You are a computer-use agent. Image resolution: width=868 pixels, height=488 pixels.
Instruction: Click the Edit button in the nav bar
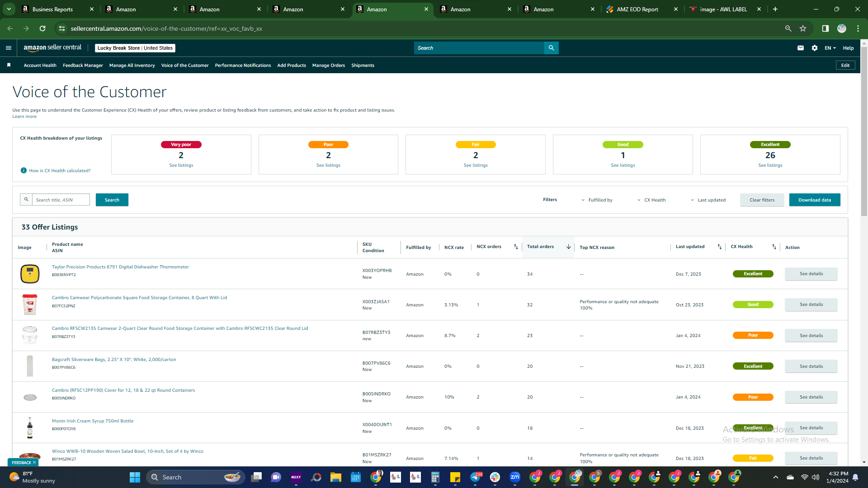(845, 66)
